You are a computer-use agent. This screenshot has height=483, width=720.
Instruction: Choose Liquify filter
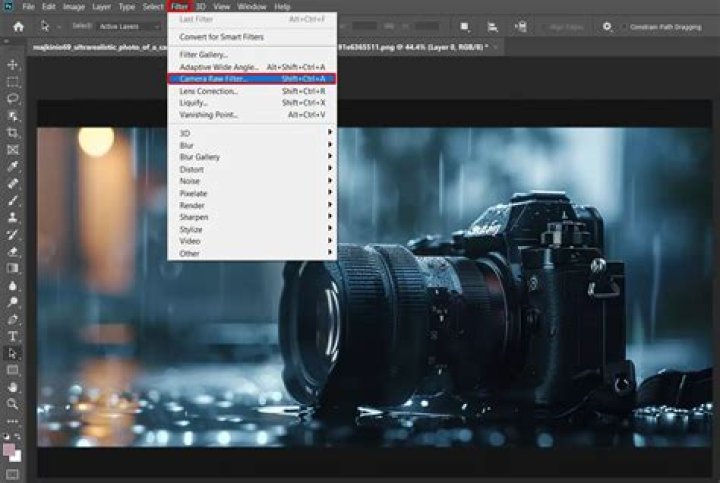[x=252, y=103]
